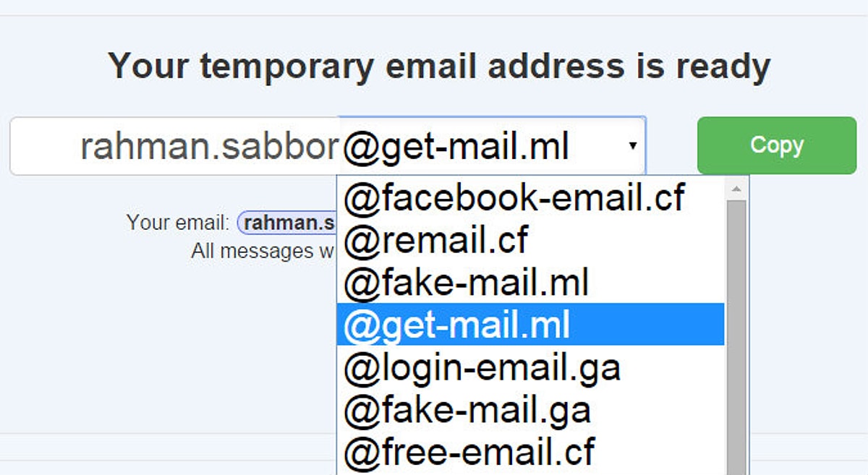Pick the @free-email.cf domain option

coord(469,452)
